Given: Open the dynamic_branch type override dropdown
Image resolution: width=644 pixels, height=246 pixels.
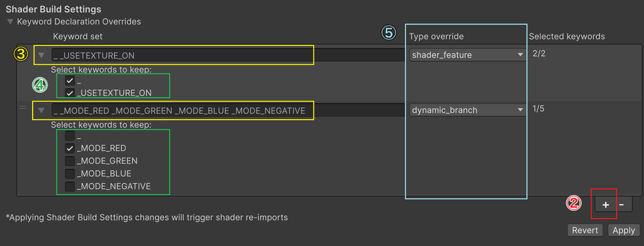Looking at the screenshot, I should [467, 109].
